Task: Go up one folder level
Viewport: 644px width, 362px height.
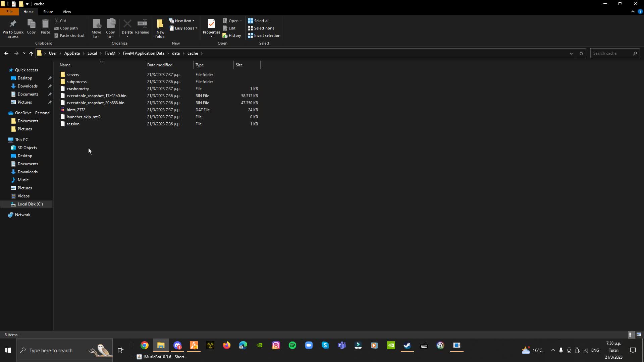Action: pos(31,53)
